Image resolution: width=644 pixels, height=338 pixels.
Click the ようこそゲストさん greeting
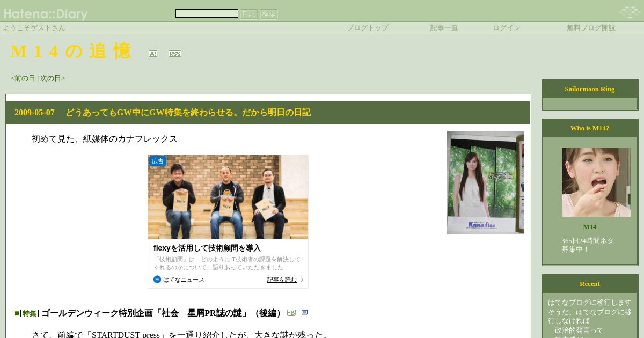(x=34, y=28)
